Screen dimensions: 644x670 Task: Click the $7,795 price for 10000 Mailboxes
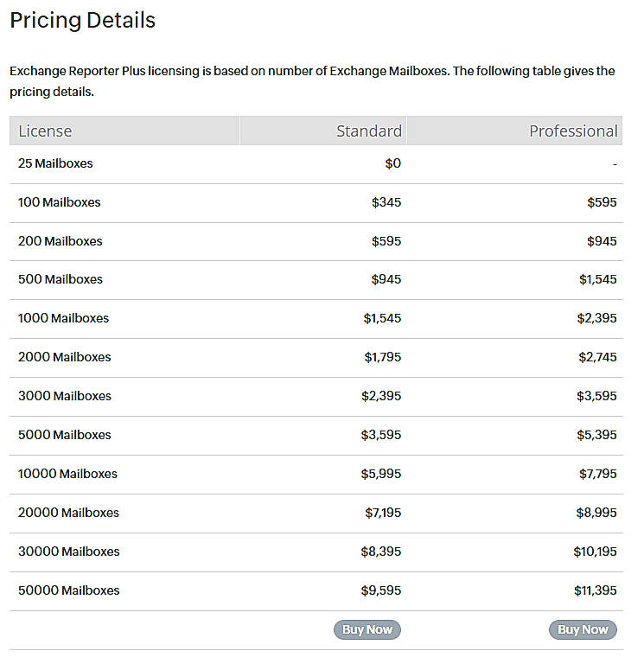(596, 474)
